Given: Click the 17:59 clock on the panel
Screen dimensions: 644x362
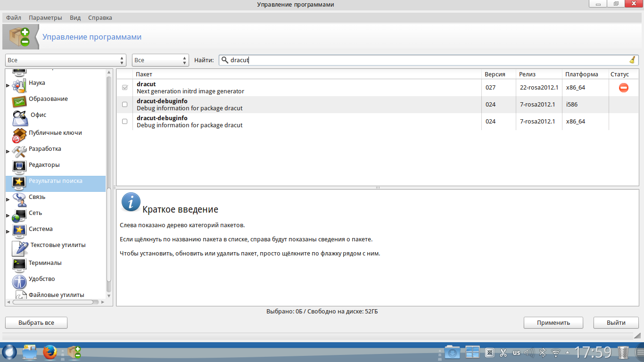Looking at the screenshot, I should tap(593, 352).
